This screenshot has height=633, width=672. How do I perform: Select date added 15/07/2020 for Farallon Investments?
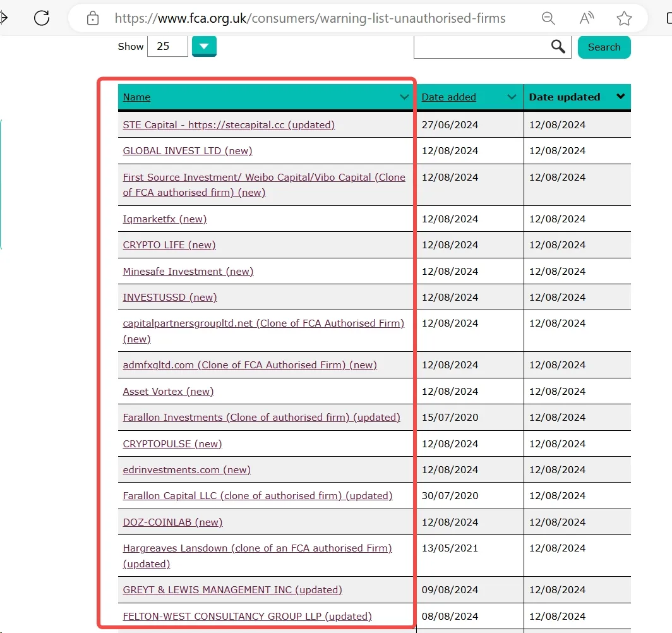[450, 417]
